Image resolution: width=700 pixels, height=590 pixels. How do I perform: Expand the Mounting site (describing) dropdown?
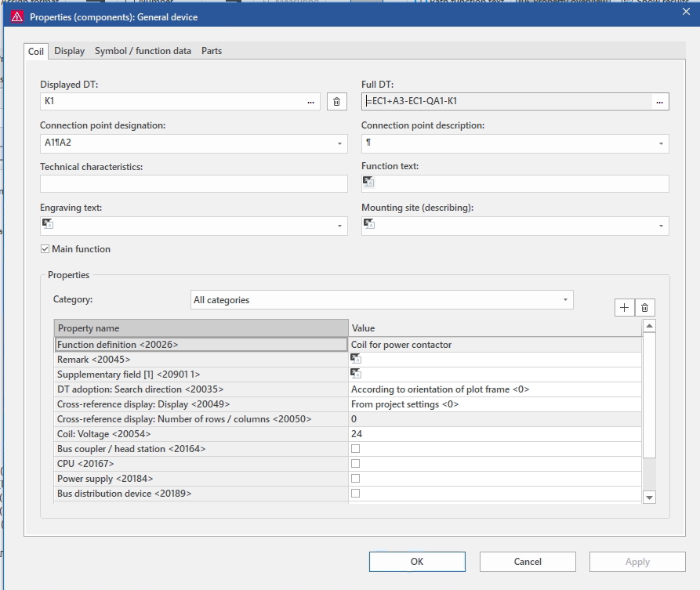pos(661,226)
